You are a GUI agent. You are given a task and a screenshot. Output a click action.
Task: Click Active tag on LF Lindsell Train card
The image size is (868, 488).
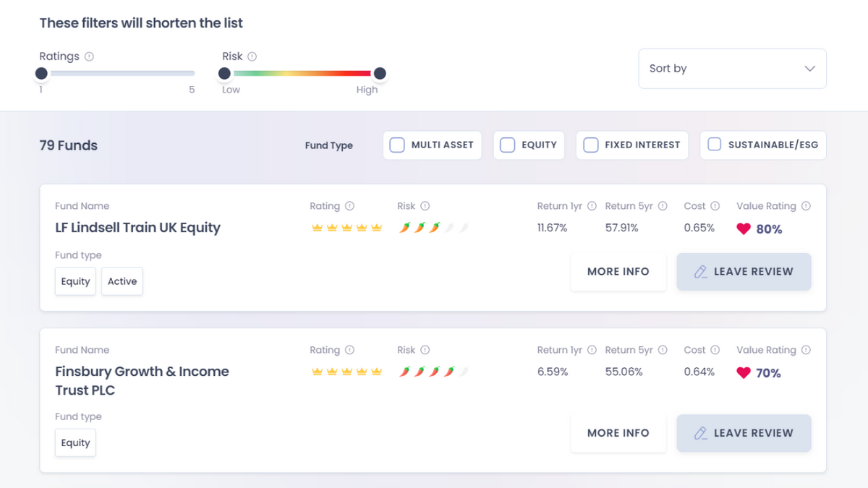[122, 281]
